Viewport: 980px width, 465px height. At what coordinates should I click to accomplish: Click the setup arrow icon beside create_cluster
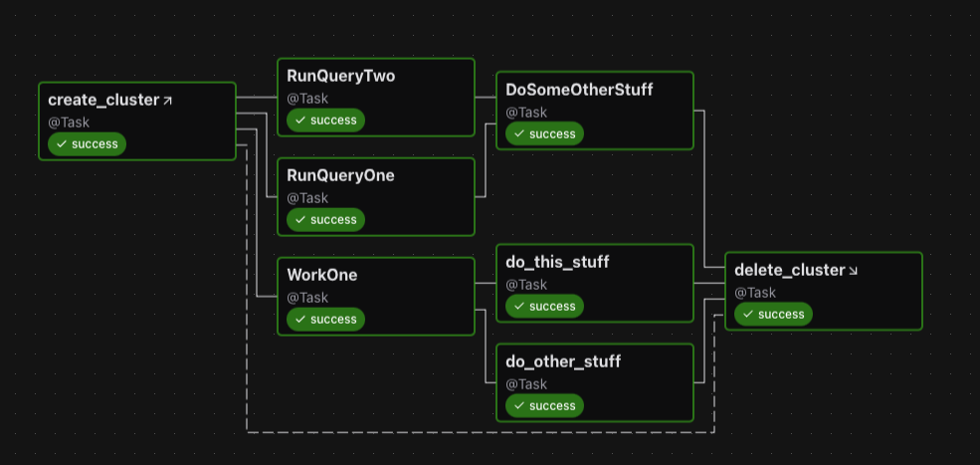[x=168, y=101]
